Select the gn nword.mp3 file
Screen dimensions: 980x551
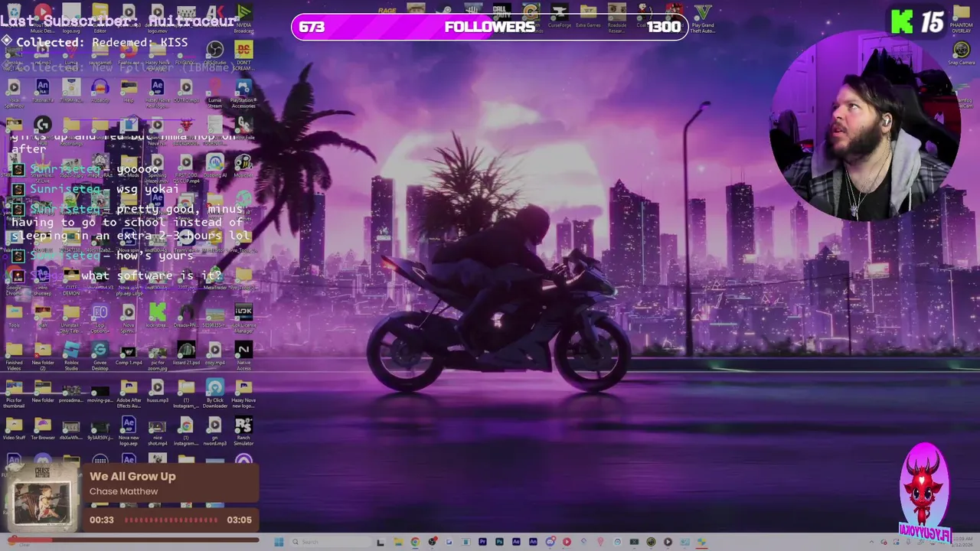(x=214, y=432)
